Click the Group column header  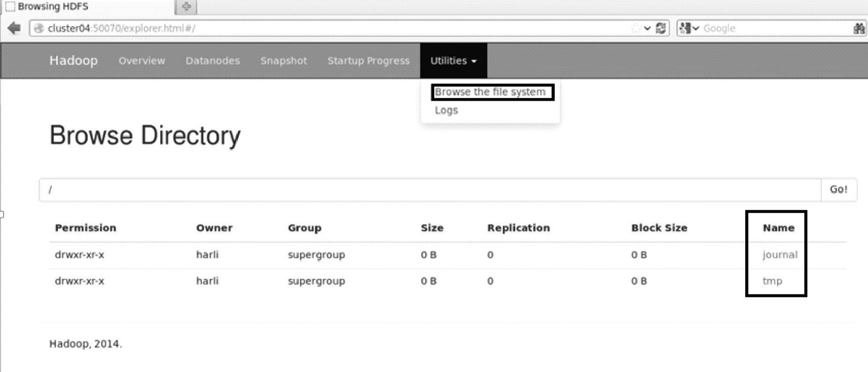coord(305,228)
